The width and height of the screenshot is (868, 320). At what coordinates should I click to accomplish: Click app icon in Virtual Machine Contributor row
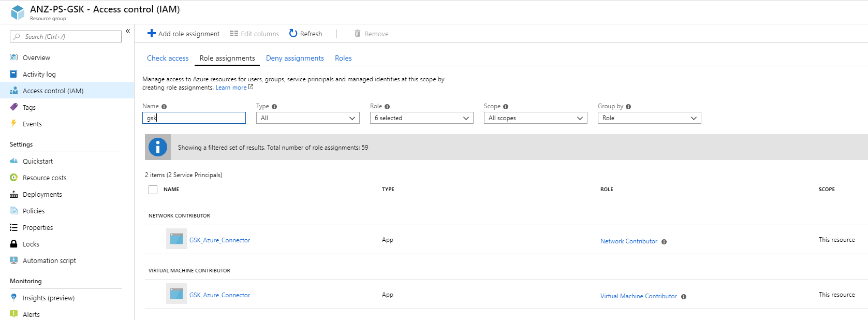[x=176, y=294]
